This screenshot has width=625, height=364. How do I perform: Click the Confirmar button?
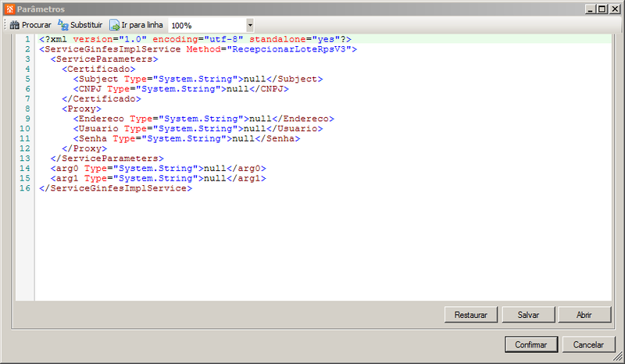[531, 344]
